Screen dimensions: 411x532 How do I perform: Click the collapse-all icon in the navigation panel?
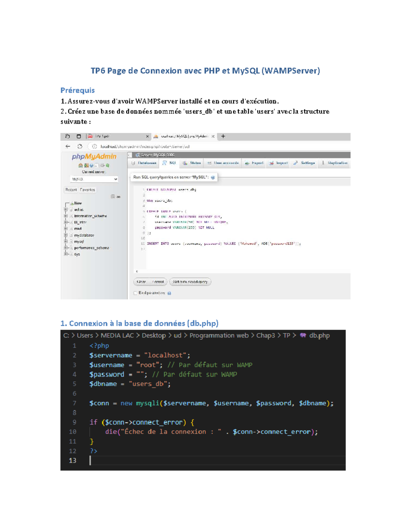[113, 197]
